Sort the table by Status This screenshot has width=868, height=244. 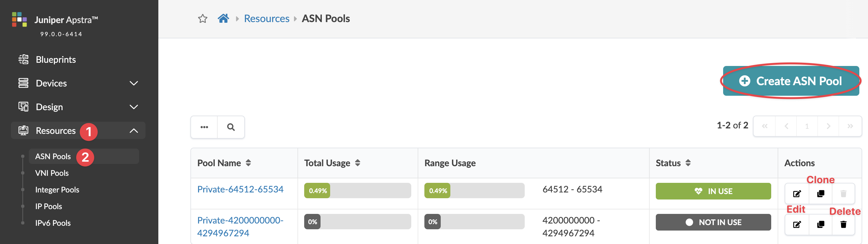(x=688, y=163)
